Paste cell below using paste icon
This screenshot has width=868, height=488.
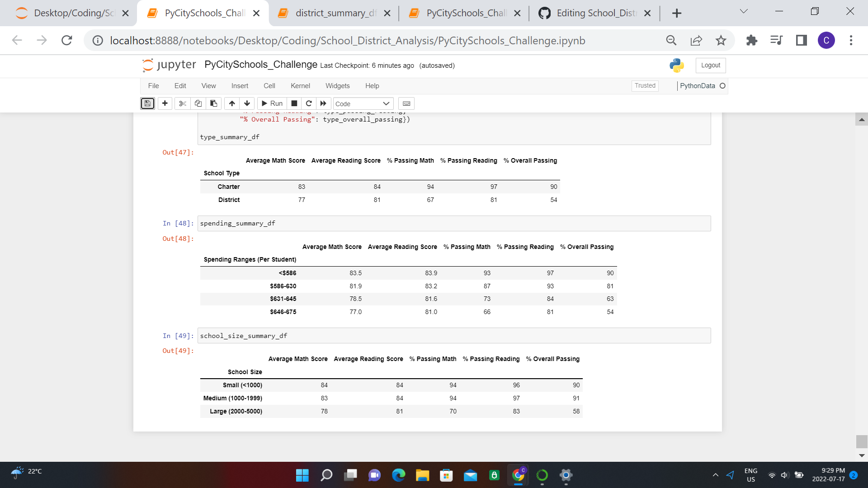(213, 103)
